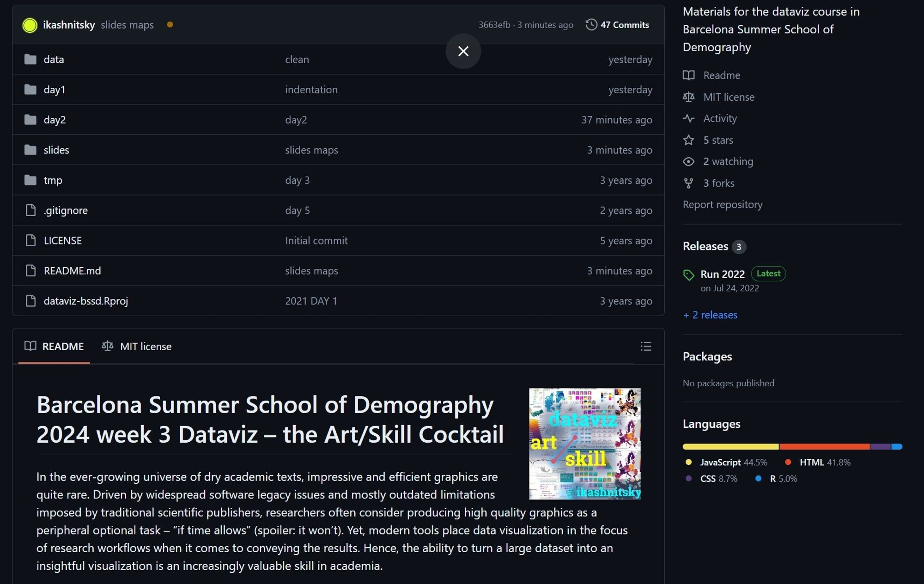Image resolution: width=924 pixels, height=584 pixels.
Task: Click the round X close button
Action: [463, 51]
